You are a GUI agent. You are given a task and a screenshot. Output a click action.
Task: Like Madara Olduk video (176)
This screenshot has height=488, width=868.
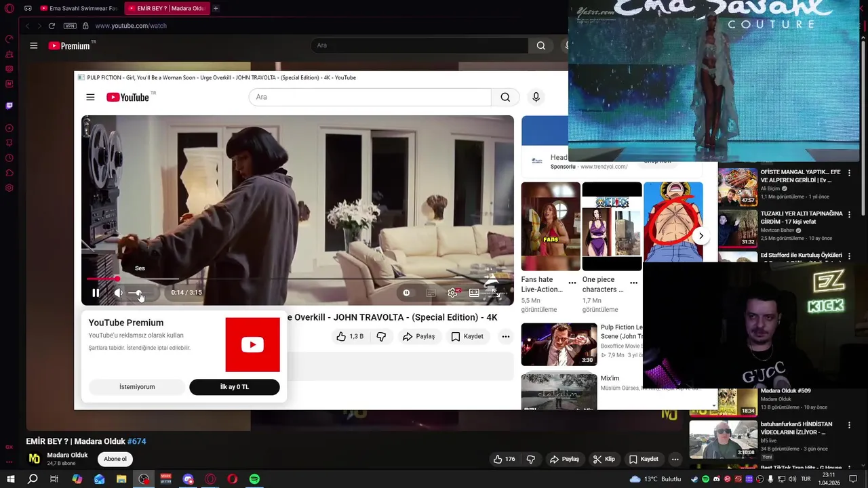[x=504, y=459]
